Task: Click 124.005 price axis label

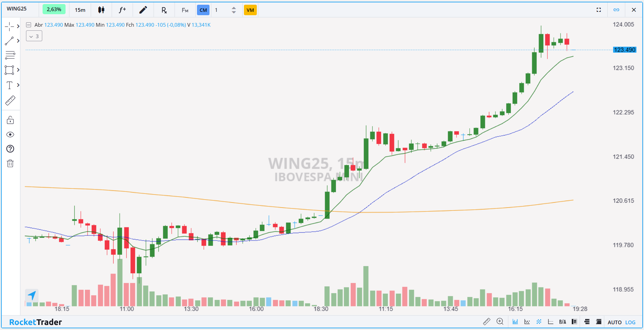Action: click(x=623, y=24)
